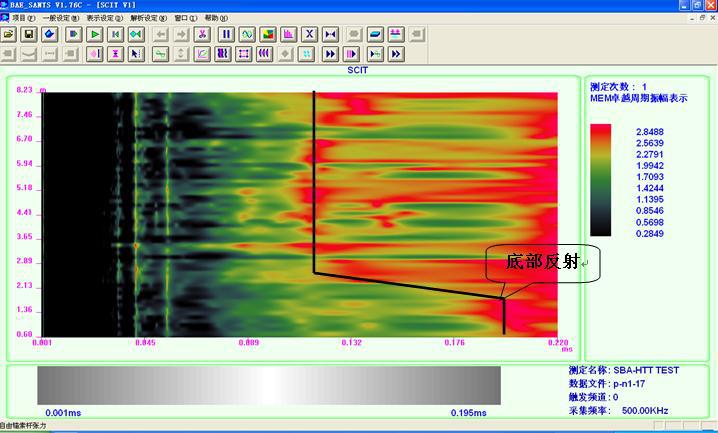Click the X toolbar icon
Image resolution: width=718 pixels, height=433 pixels.
click(x=310, y=34)
